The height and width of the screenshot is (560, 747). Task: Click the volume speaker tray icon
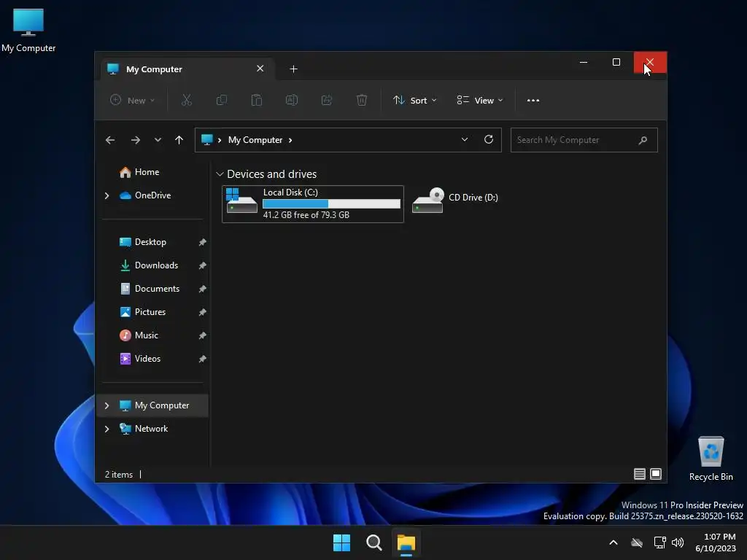pyautogui.click(x=678, y=542)
